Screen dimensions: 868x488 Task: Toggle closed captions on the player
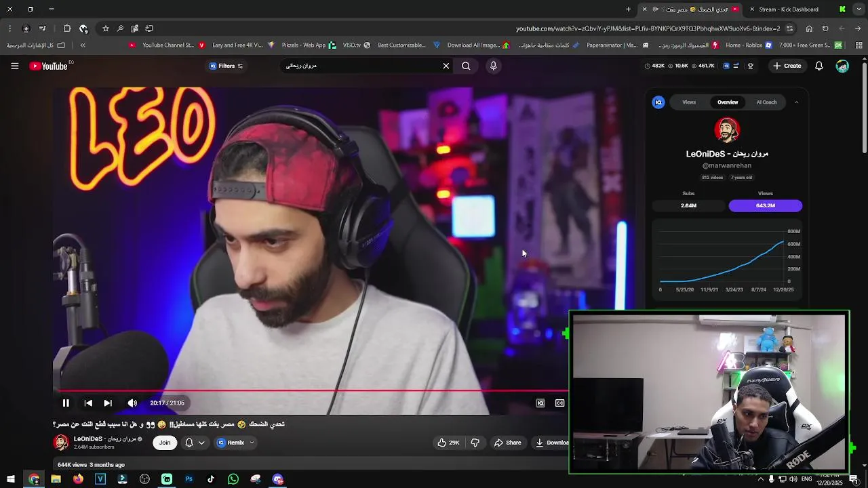click(560, 403)
